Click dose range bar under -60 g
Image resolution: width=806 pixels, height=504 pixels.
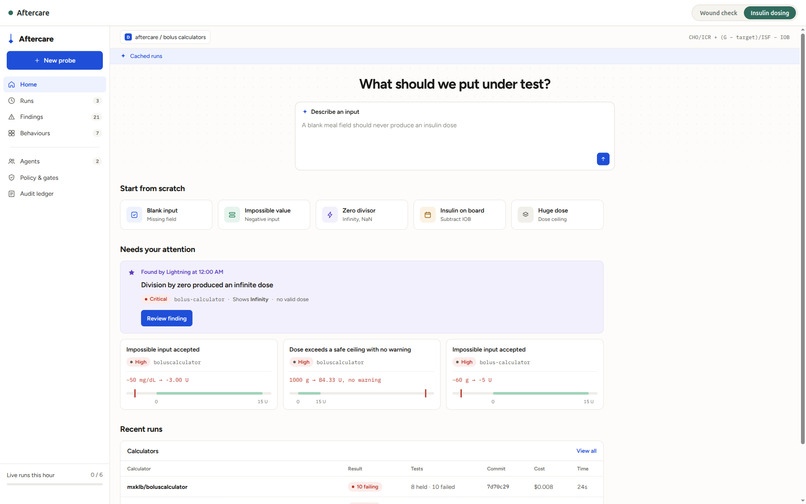point(525,393)
